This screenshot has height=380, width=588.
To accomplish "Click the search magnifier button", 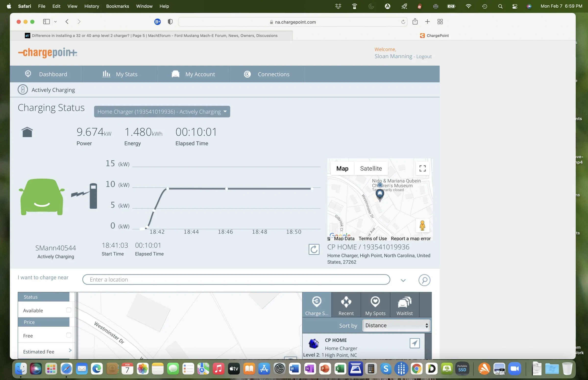I will [x=424, y=280].
